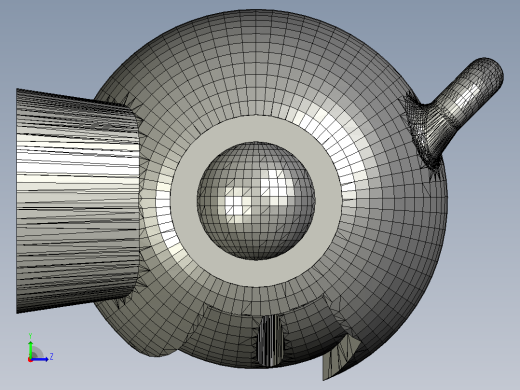Select the cylindrical nozzle on the left
Viewport: 520px width, 390px height.
[x=78, y=200]
